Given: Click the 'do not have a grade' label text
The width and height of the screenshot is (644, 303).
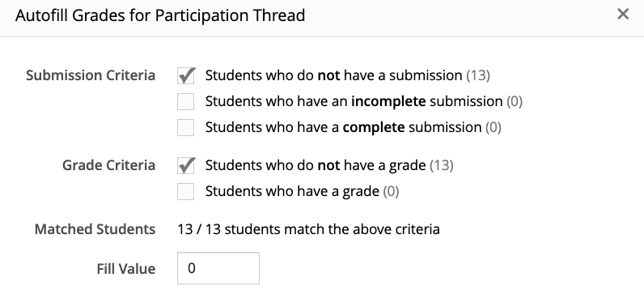Looking at the screenshot, I should (x=316, y=165).
